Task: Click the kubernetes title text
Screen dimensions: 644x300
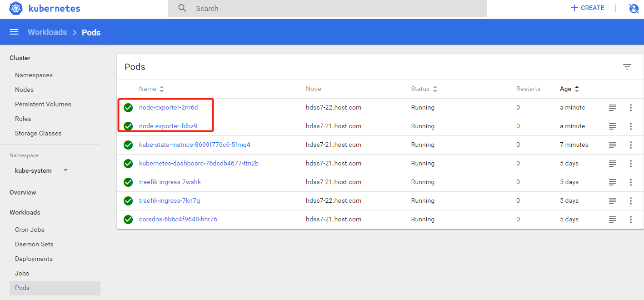Action: coord(54,8)
